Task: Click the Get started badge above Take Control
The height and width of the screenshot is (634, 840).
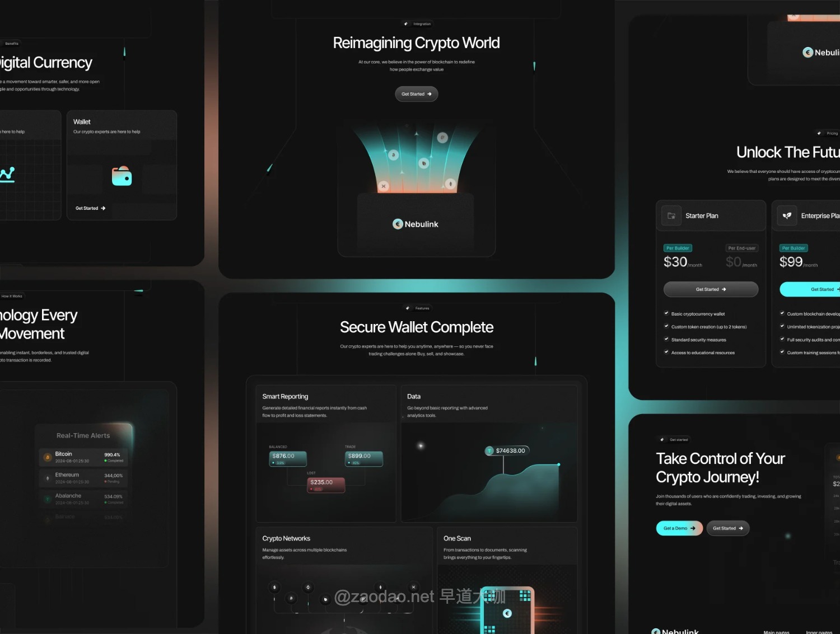Action: click(674, 440)
